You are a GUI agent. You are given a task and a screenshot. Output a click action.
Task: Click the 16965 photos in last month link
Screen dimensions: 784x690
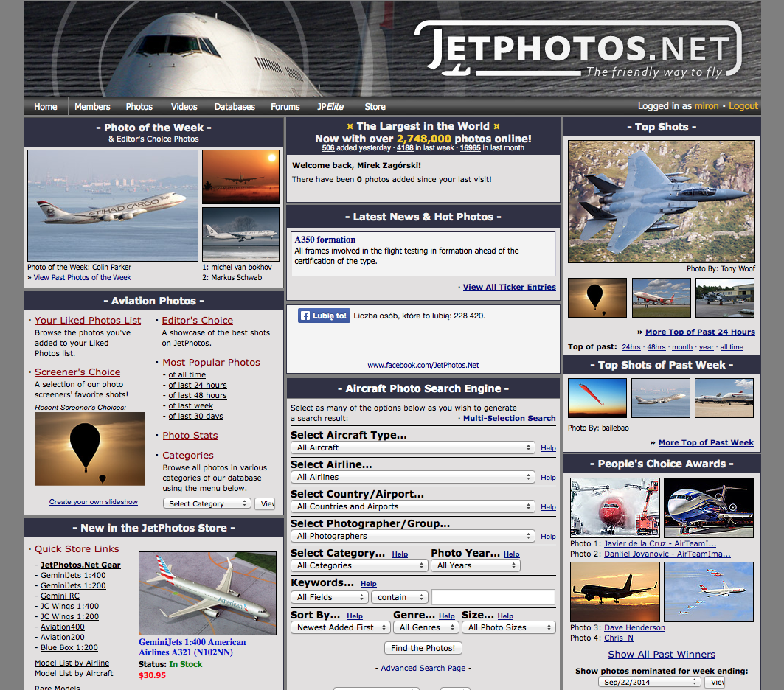click(470, 148)
